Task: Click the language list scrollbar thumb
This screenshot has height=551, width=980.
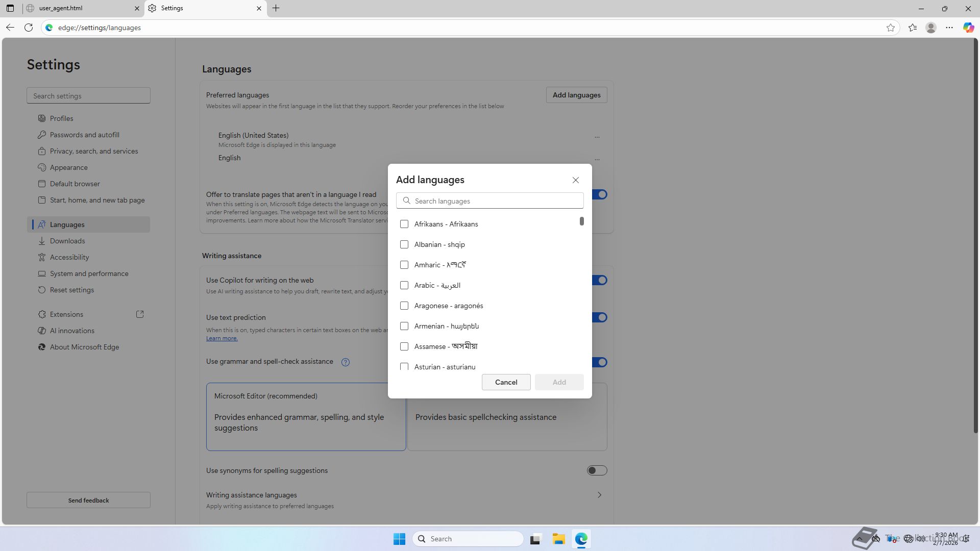Action: point(581,221)
